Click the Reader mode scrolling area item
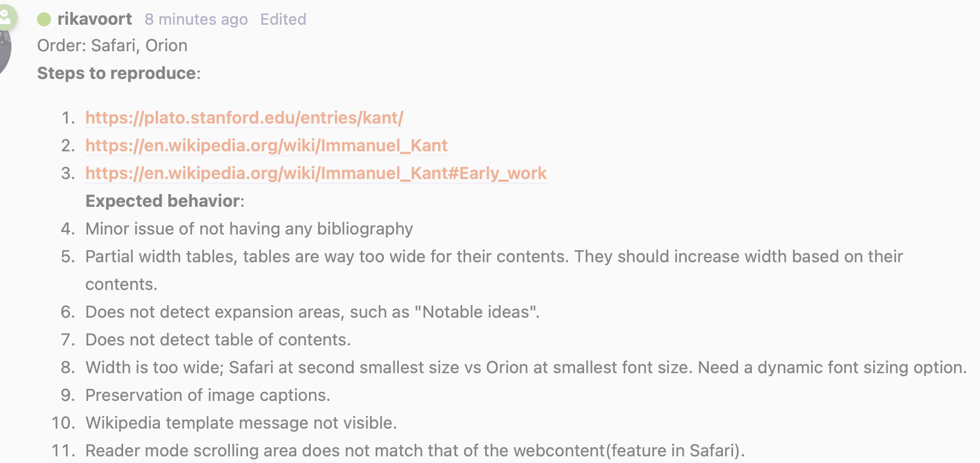The image size is (980, 463). (415, 450)
